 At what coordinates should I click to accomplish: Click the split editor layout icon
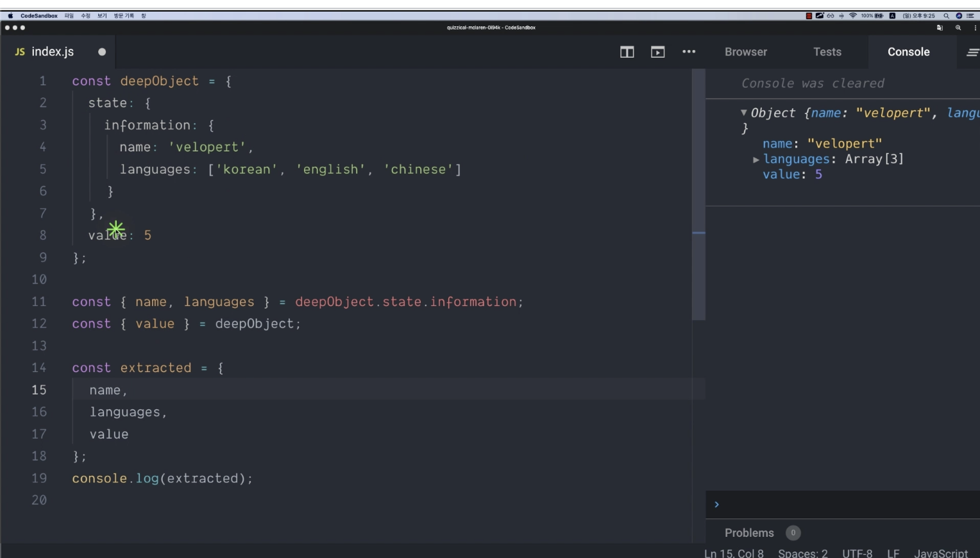click(627, 52)
